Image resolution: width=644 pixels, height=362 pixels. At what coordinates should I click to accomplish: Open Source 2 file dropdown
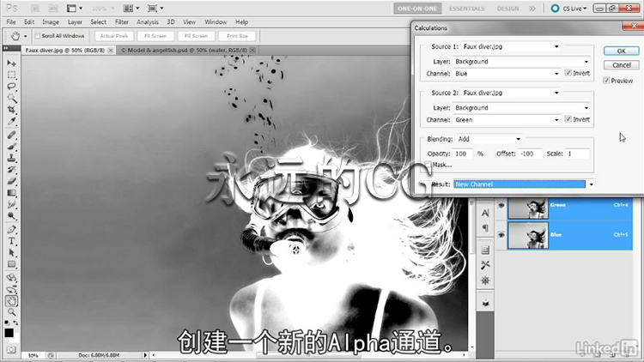click(511, 93)
